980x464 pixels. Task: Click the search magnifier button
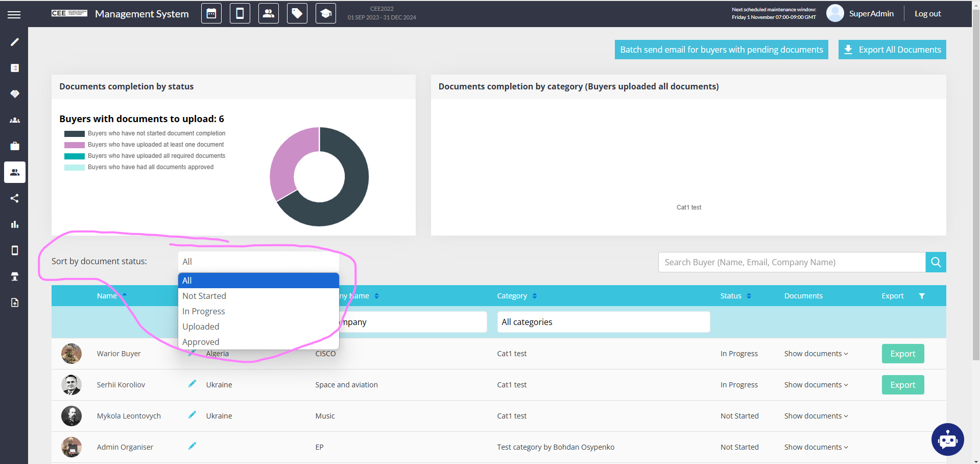(936, 262)
